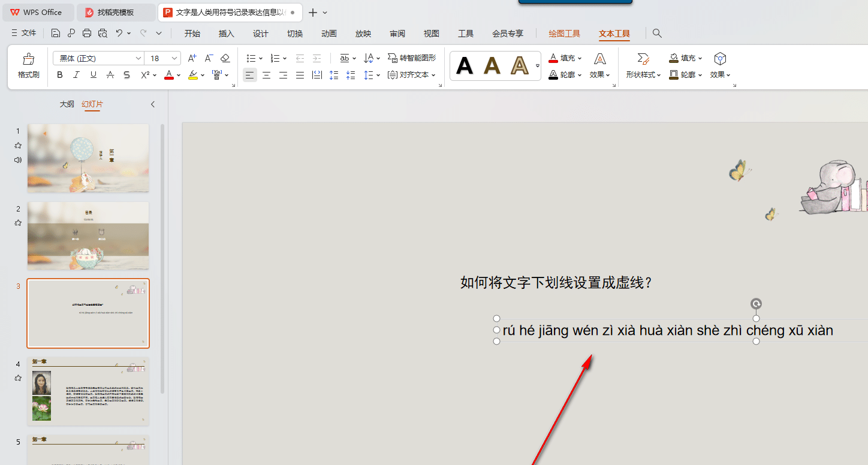Click the bulleted list icon
Screen dimensions: 868x465
(251, 58)
